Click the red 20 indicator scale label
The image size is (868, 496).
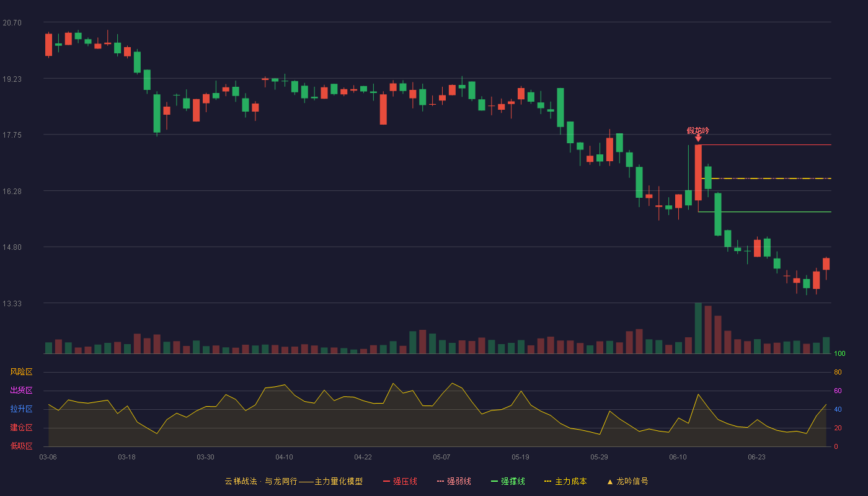click(838, 428)
